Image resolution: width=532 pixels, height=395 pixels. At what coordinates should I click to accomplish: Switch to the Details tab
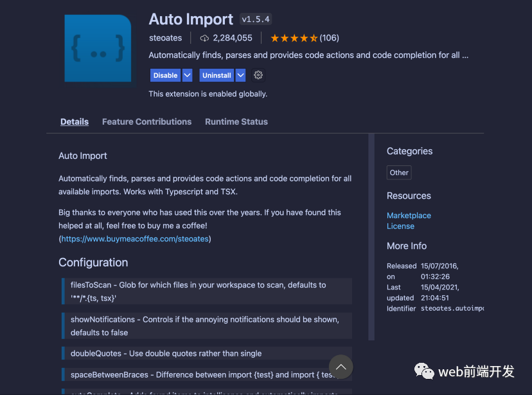pos(75,122)
